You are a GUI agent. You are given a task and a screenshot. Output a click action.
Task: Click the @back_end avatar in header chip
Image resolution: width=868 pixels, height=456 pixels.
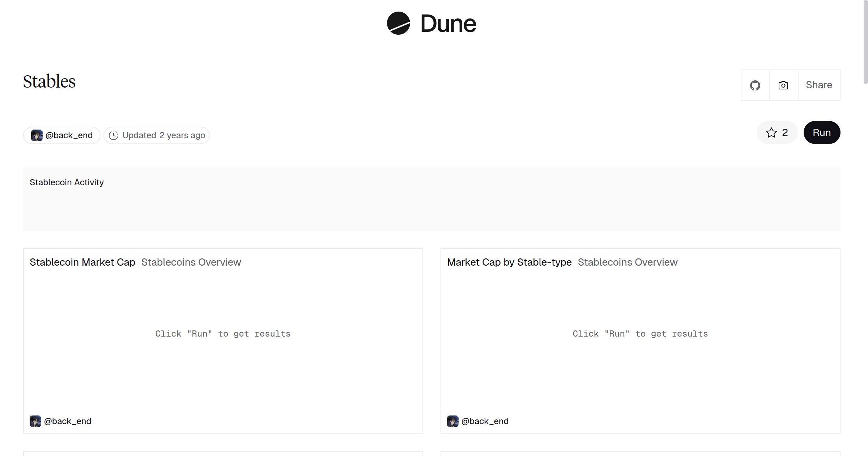click(x=37, y=135)
